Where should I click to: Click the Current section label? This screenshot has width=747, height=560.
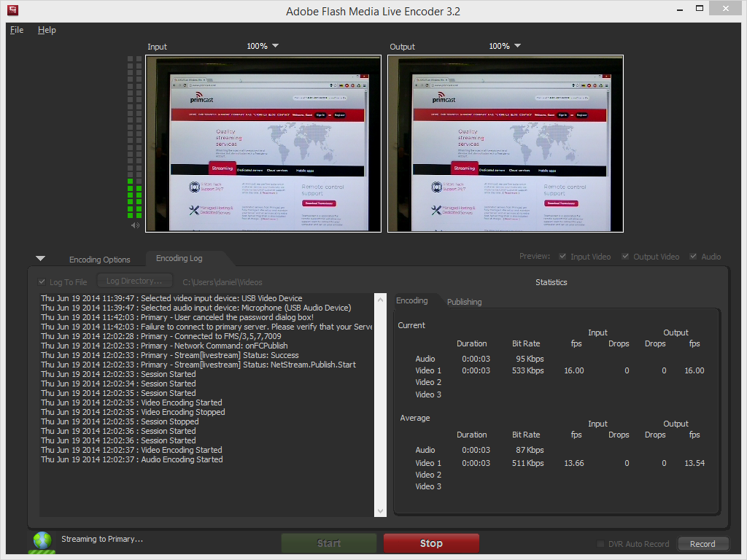point(411,325)
